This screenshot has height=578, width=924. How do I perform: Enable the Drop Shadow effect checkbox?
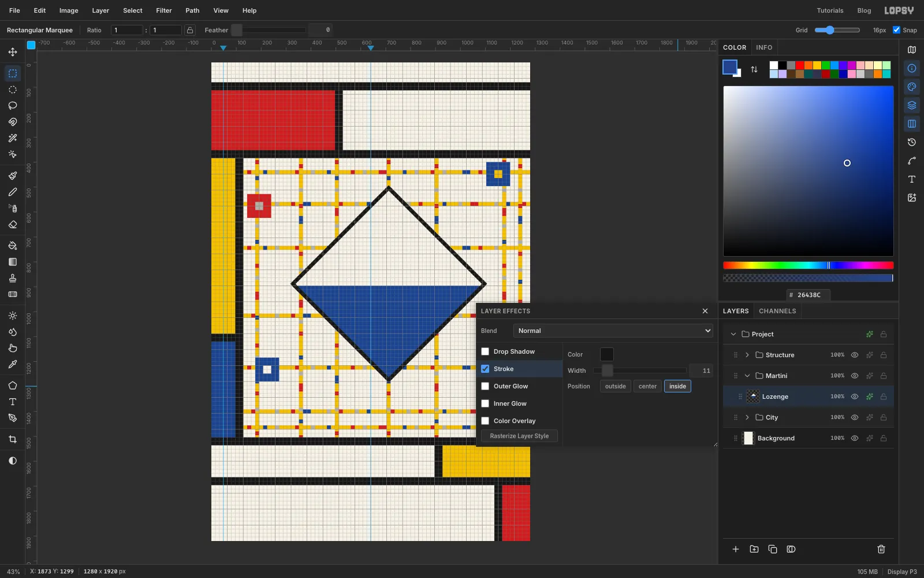[x=485, y=351]
